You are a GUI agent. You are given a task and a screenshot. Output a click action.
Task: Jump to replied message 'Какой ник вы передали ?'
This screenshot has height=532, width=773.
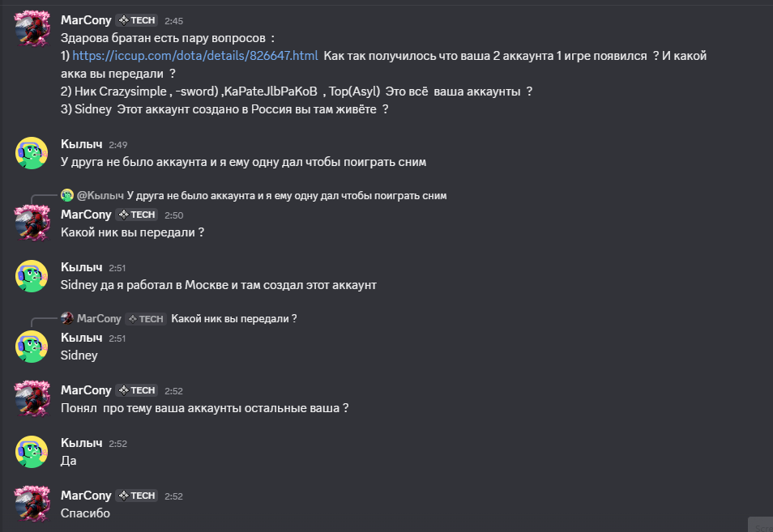point(233,319)
